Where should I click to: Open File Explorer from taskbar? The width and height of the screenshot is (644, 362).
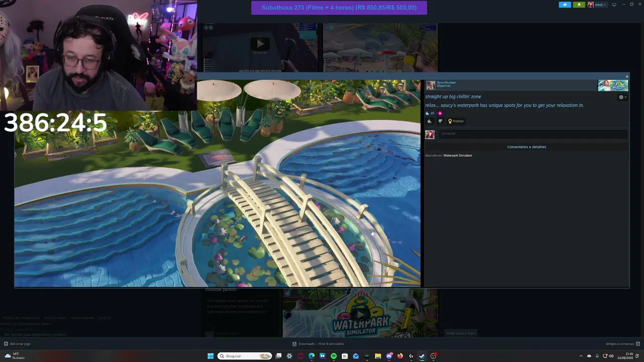(378, 356)
